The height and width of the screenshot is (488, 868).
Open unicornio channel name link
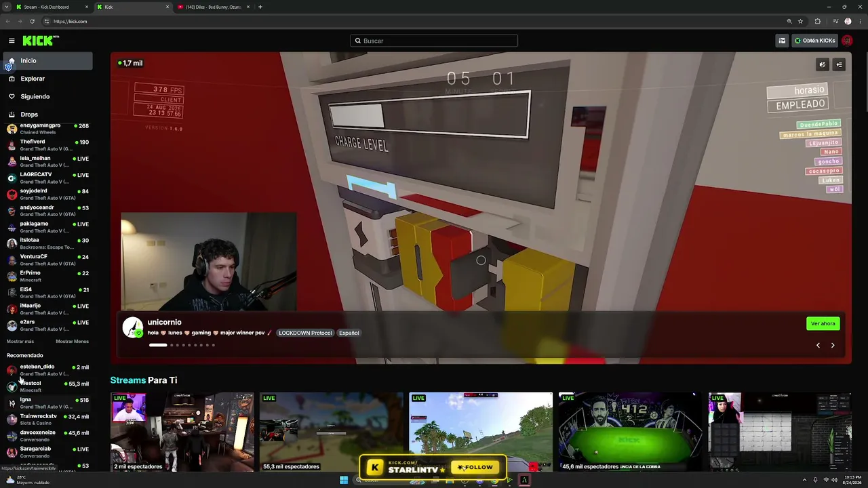click(x=165, y=322)
